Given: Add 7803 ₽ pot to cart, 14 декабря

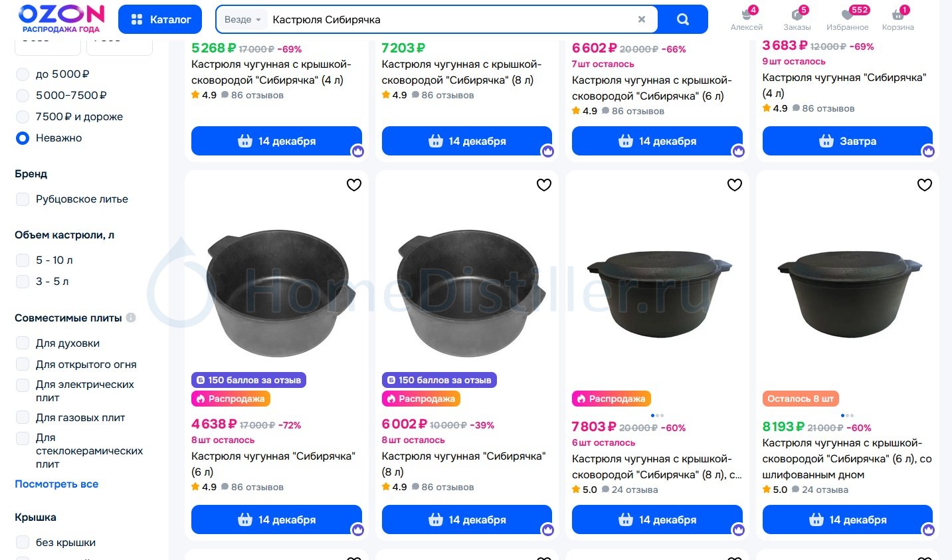Looking at the screenshot, I should 657,519.
